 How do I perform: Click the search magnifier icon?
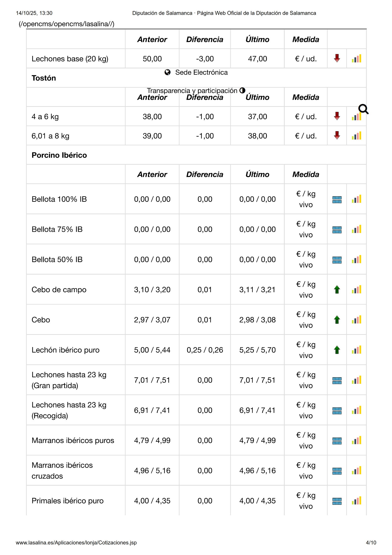point(363,109)
